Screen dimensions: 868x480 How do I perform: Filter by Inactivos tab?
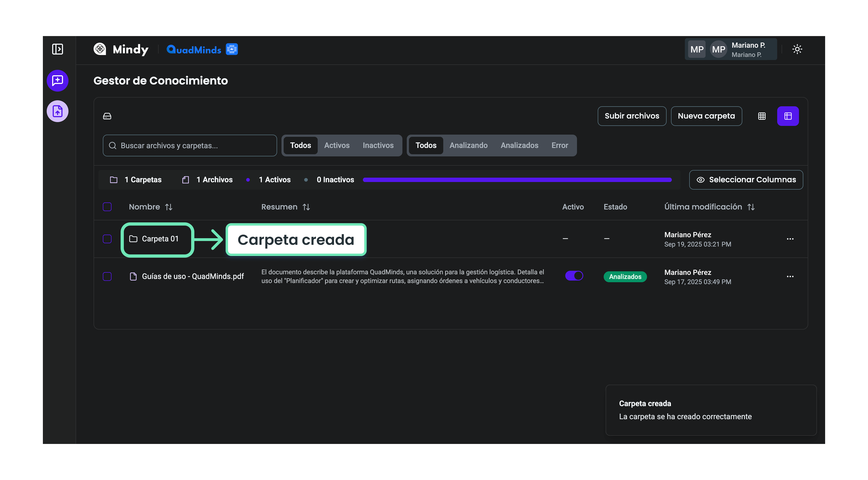pyautogui.click(x=378, y=145)
